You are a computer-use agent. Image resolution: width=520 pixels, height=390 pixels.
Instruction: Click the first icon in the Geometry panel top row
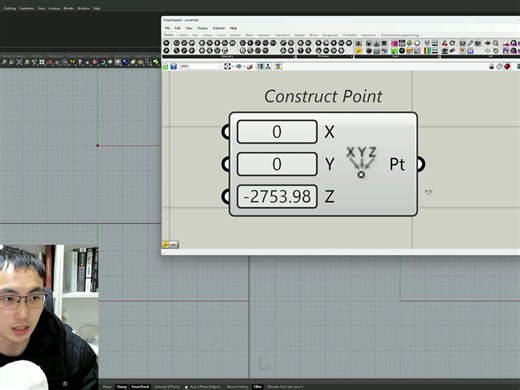click(167, 43)
